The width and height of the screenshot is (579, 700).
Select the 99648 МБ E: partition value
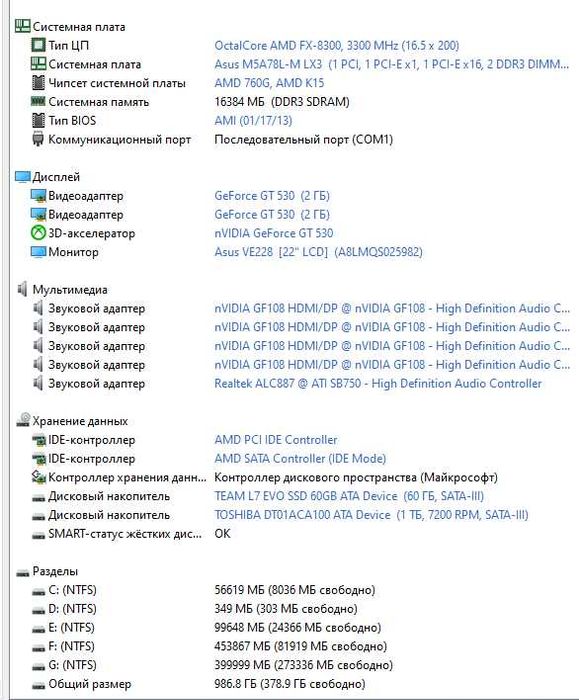[x=297, y=627]
